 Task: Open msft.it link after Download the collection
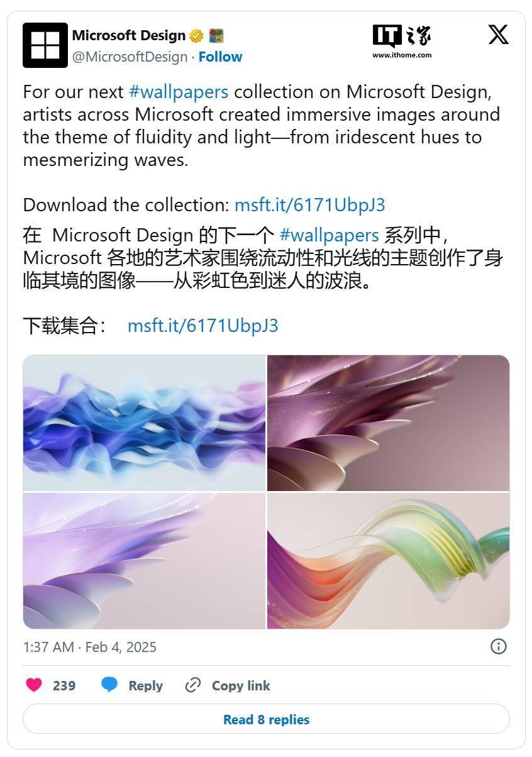(309, 205)
